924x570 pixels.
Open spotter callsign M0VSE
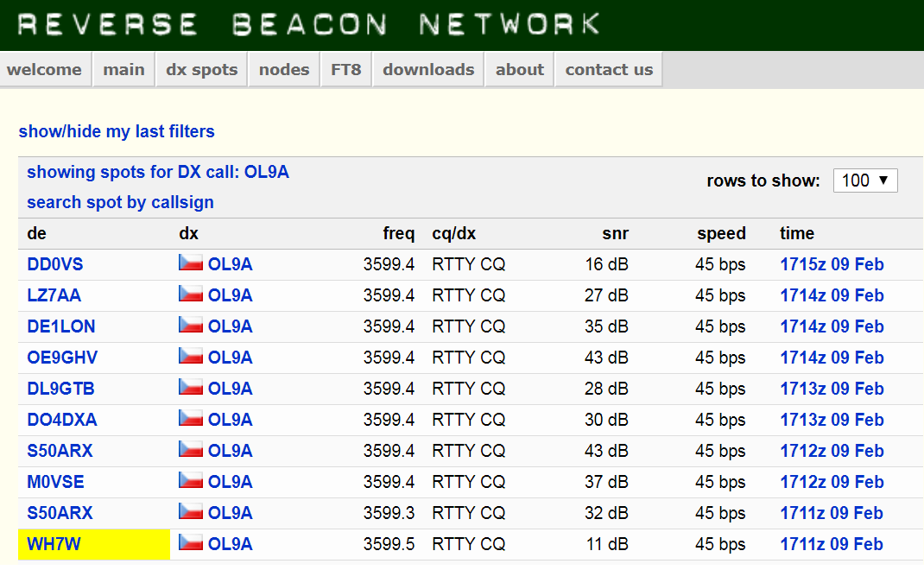click(55, 482)
